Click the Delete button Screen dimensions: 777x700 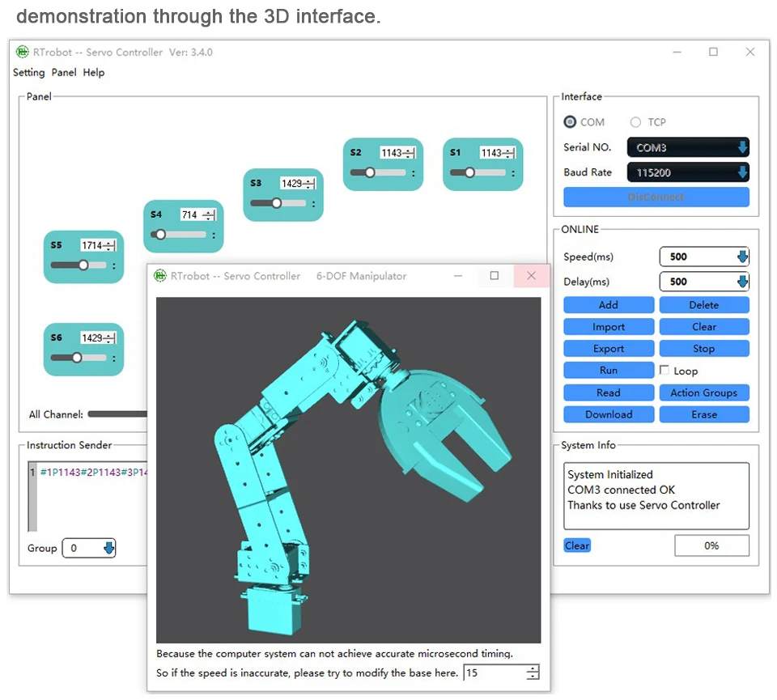tap(704, 304)
